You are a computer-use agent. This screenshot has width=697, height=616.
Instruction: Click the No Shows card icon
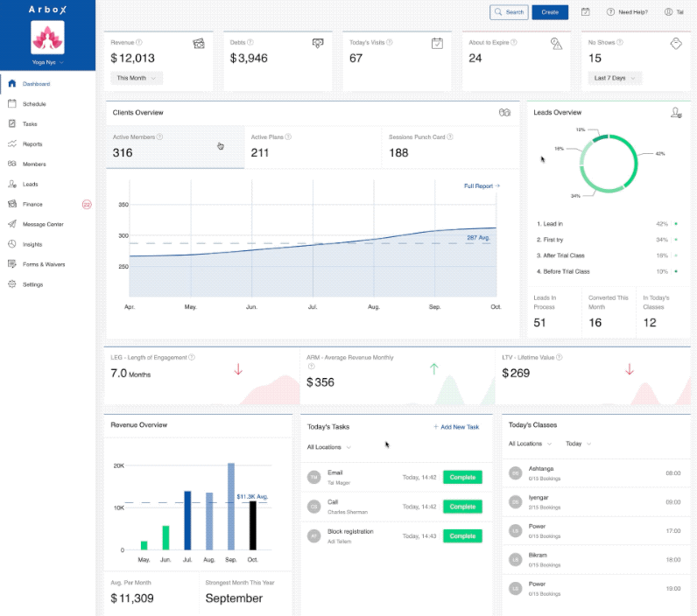tap(676, 44)
